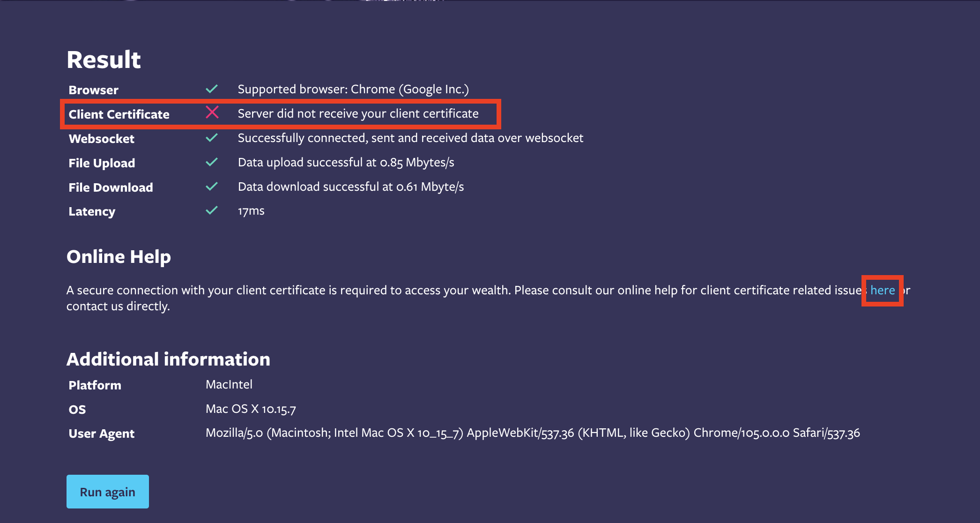Select the User Agent string text

point(533,433)
